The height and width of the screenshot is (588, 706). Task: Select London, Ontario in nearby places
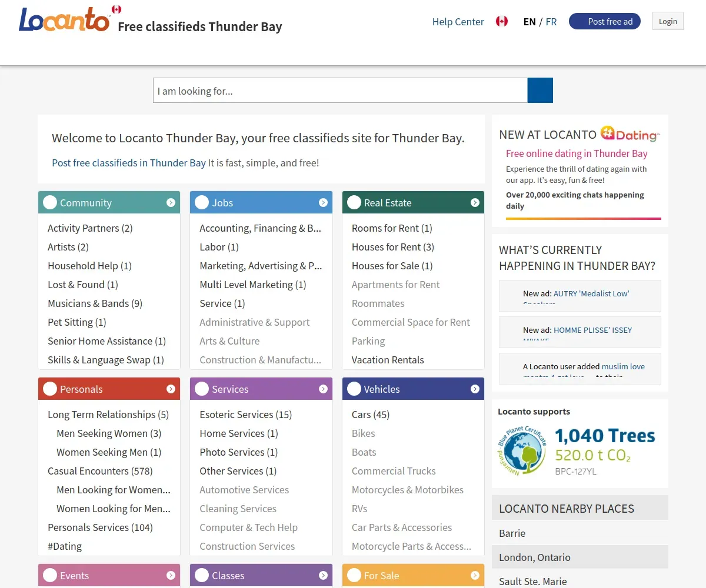(580, 557)
